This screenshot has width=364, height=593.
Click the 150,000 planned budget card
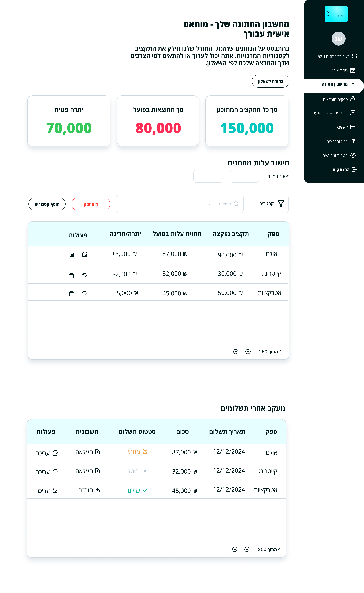point(247,121)
